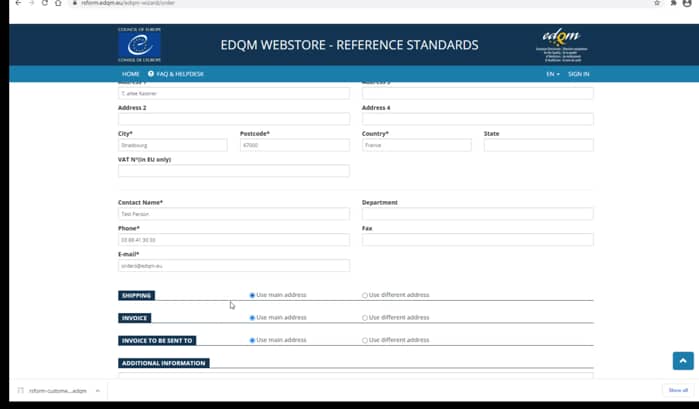This screenshot has width=699, height=409.
Task: Click the FAQ question mark icon
Action: 151,74
